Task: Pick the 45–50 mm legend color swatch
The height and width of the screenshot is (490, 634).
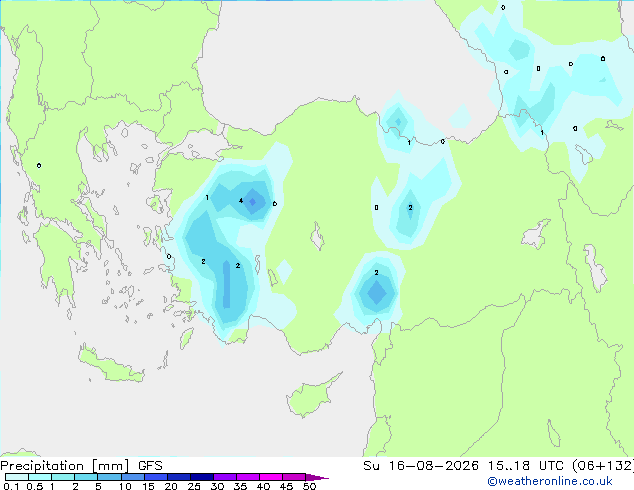Action: (x=294, y=477)
